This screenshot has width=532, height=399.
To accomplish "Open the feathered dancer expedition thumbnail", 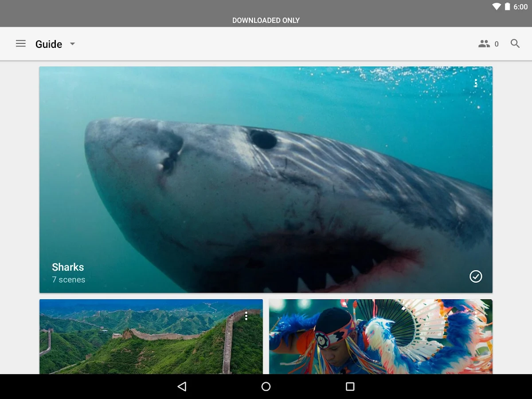I will [380, 337].
